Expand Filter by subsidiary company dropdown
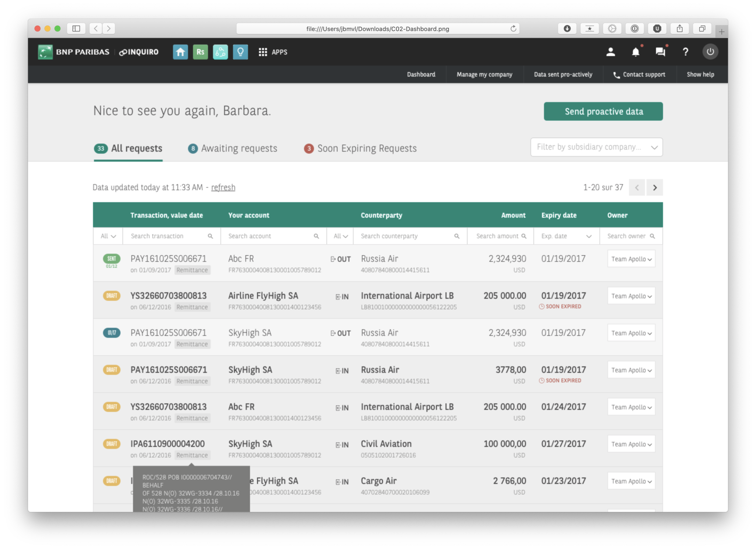Viewport: 756px width, 549px height. click(596, 147)
